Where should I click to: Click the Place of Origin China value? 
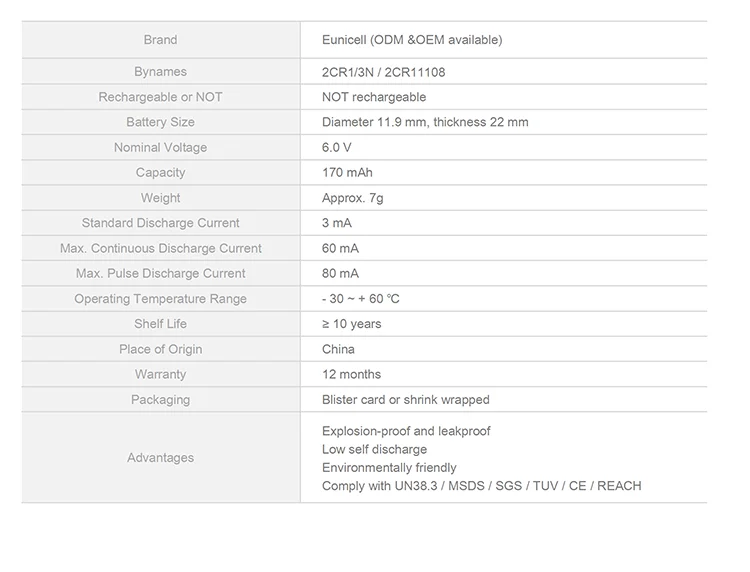tap(338, 349)
